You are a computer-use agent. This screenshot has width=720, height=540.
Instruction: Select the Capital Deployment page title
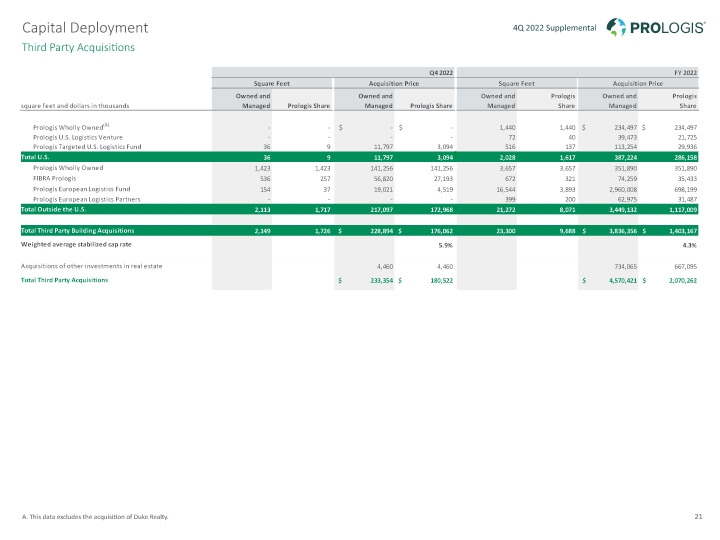tap(85, 26)
